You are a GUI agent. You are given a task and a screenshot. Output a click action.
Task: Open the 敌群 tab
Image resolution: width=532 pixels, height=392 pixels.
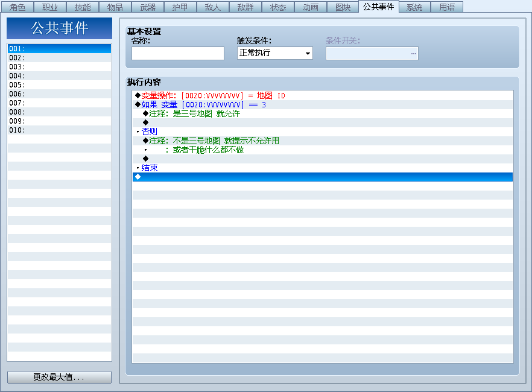click(245, 7)
